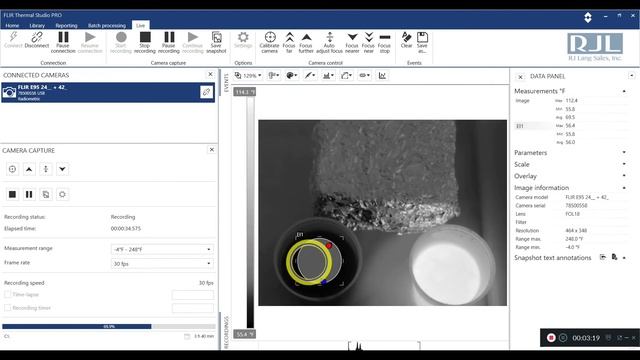
Task: Open the vertical EVENTS side tab
Action: pyautogui.click(x=226, y=82)
